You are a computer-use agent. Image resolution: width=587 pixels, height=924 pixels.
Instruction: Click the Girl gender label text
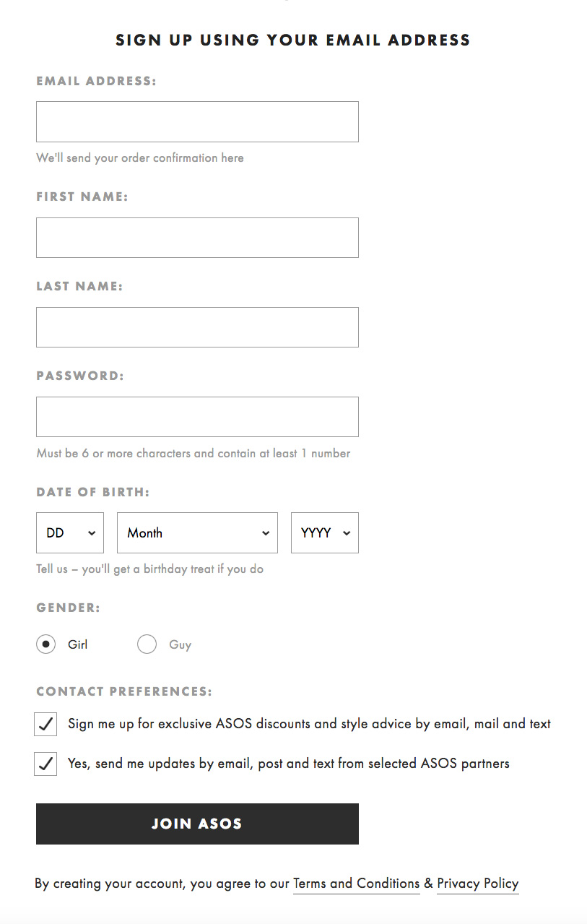point(78,644)
